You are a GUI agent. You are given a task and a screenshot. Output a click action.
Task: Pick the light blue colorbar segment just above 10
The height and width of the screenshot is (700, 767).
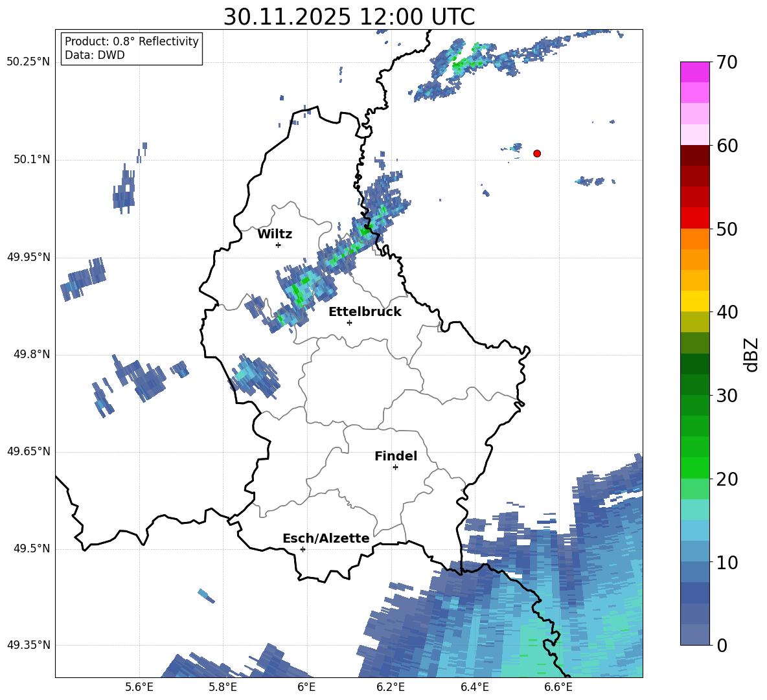(x=694, y=552)
